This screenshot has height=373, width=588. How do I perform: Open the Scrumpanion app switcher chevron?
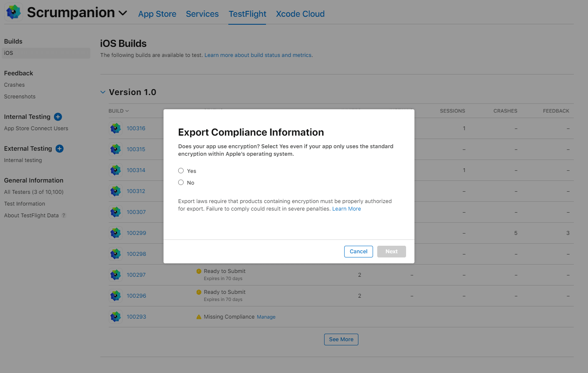tap(123, 13)
